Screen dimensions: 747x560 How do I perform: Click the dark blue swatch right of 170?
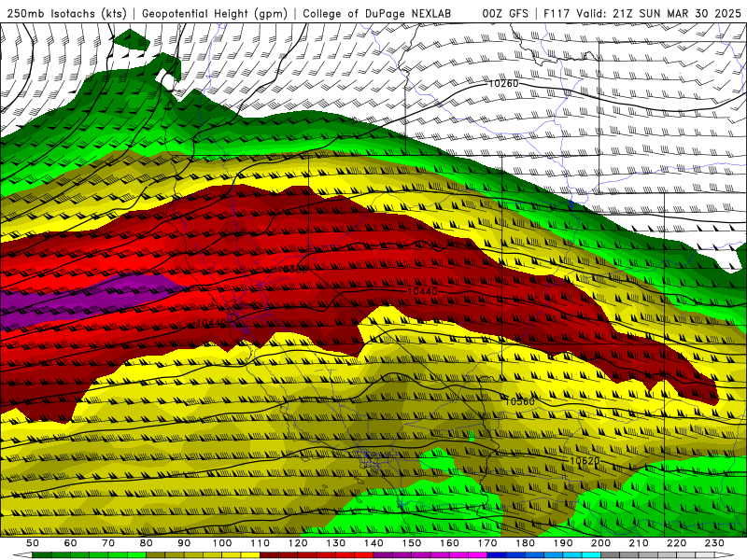[x=497, y=555]
